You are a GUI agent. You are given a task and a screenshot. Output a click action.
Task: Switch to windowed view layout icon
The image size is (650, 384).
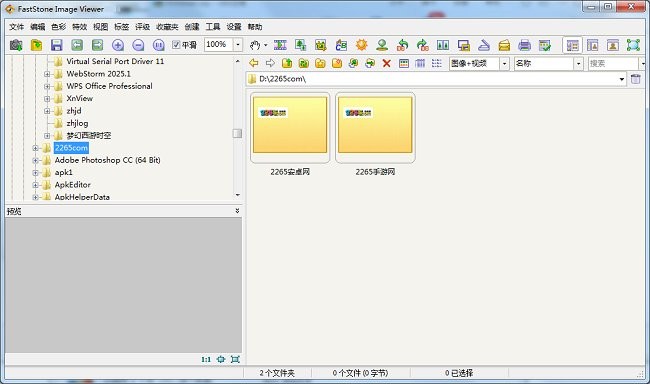pos(592,45)
